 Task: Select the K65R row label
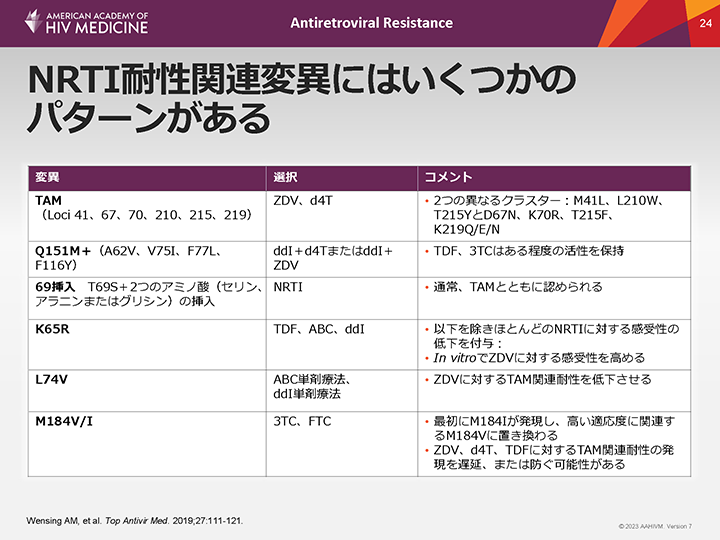pyautogui.click(x=52, y=327)
